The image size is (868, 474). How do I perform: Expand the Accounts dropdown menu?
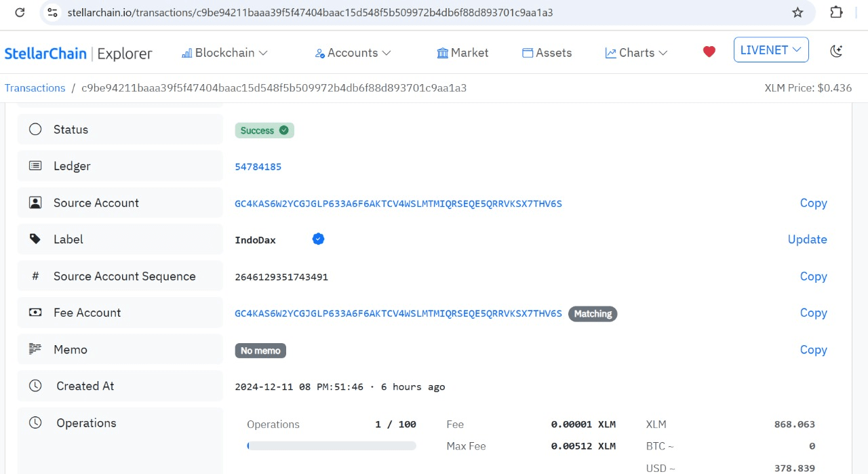click(x=353, y=53)
